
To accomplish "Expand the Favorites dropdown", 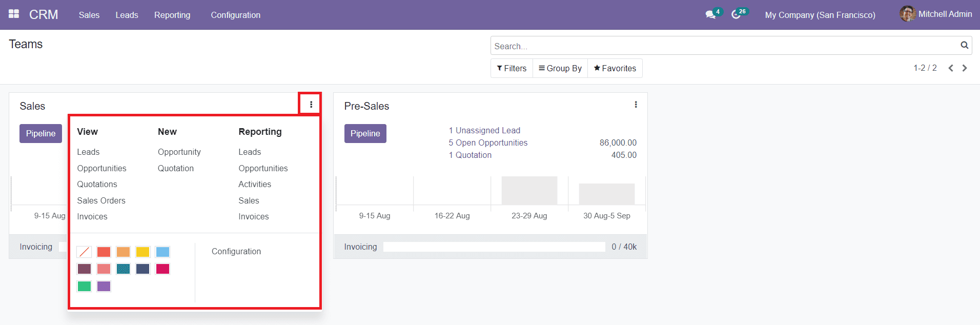I will click(x=615, y=68).
